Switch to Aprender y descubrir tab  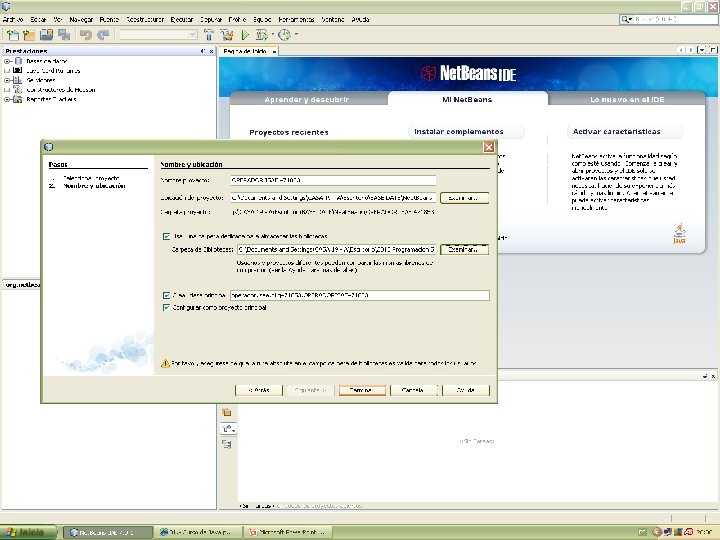point(307,99)
